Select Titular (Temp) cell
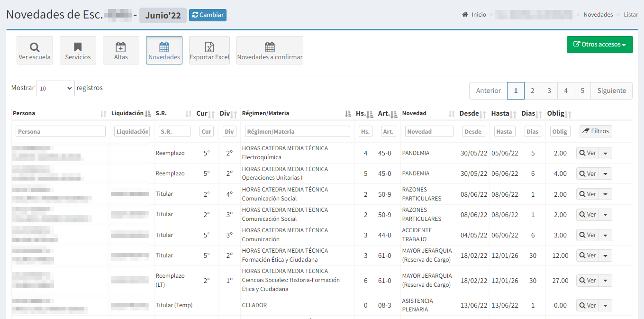Screen dimensions: 644x319 (174, 305)
